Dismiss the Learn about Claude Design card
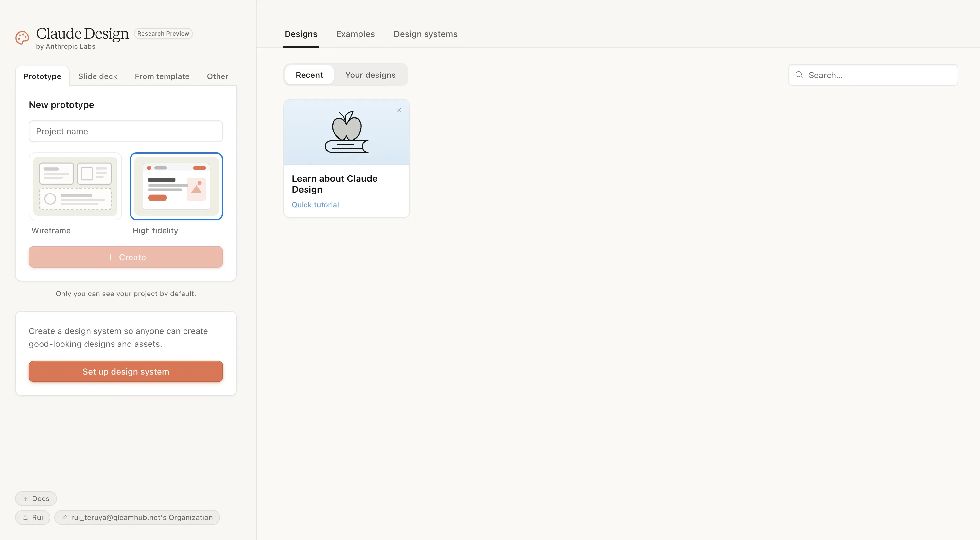The width and height of the screenshot is (980, 540). 399,110
